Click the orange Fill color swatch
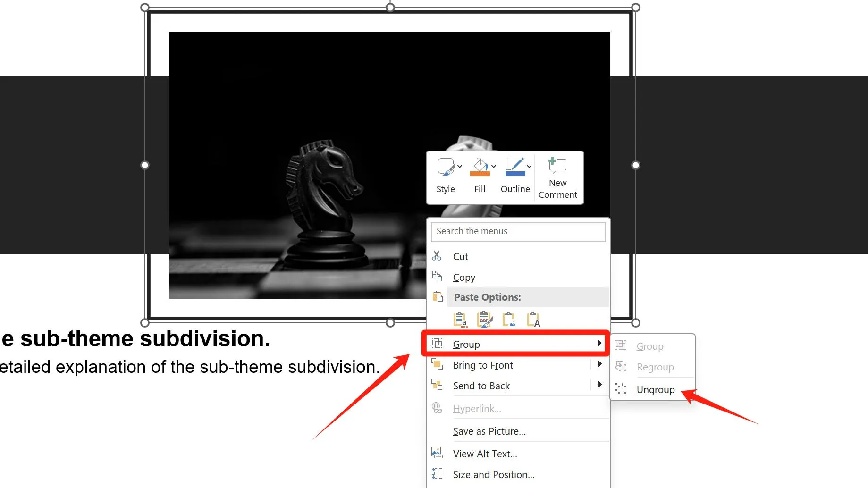 [480, 174]
